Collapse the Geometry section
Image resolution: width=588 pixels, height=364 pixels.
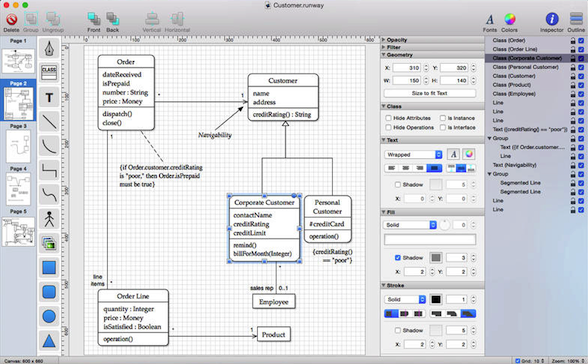tap(384, 55)
